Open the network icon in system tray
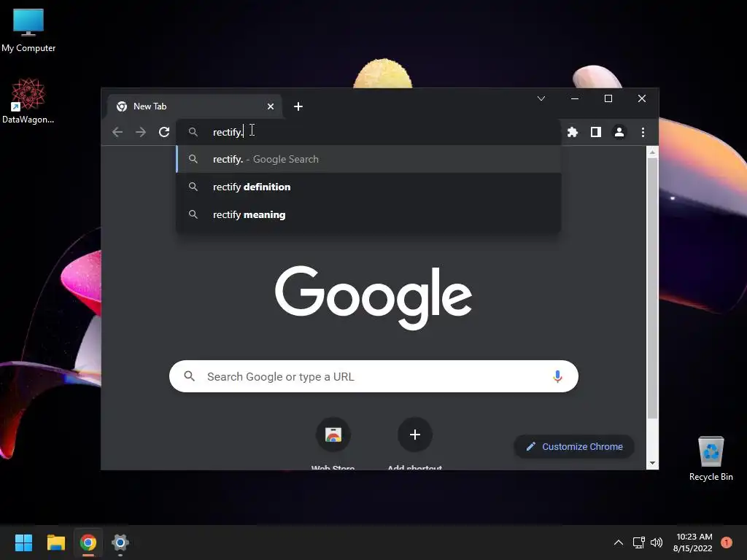The width and height of the screenshot is (747, 560). pos(638,542)
